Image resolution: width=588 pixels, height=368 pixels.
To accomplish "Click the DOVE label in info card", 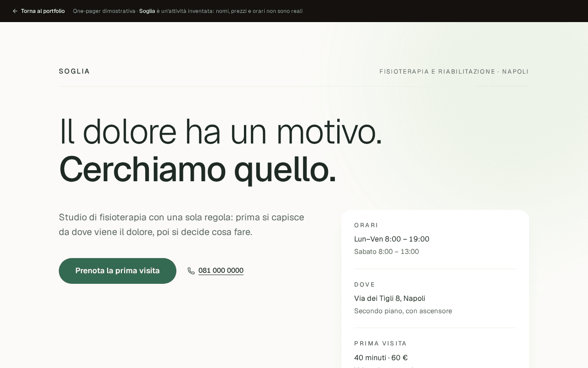I will click(365, 285).
